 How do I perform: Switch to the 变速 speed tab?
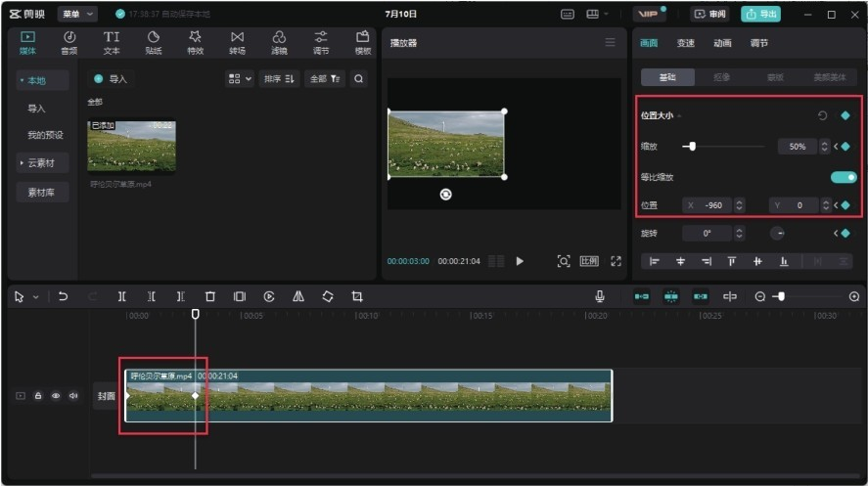(686, 43)
